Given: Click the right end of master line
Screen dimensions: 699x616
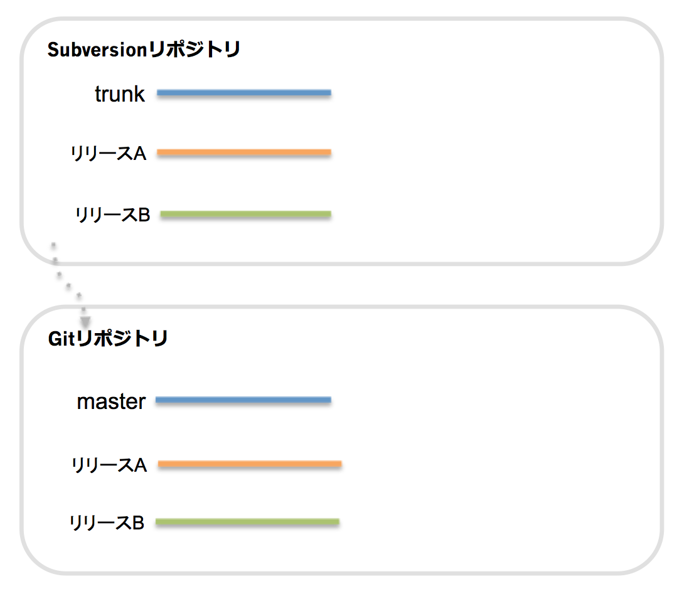Looking at the screenshot, I should point(330,400).
